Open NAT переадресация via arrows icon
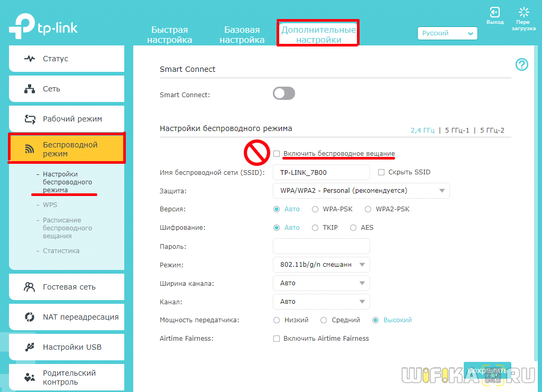Viewport: 542px width, 392px height. click(x=30, y=317)
